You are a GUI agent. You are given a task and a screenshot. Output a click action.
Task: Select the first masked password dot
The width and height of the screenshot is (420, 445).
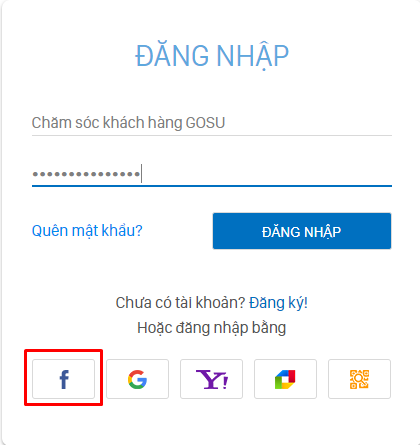(x=35, y=174)
